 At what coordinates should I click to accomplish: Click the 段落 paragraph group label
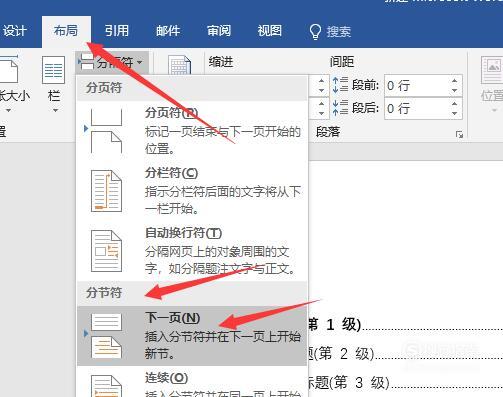click(328, 132)
